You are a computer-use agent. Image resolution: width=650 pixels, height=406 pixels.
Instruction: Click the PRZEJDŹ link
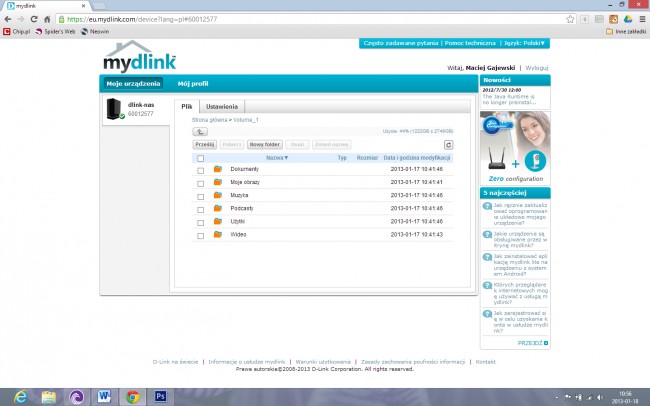[533, 343]
